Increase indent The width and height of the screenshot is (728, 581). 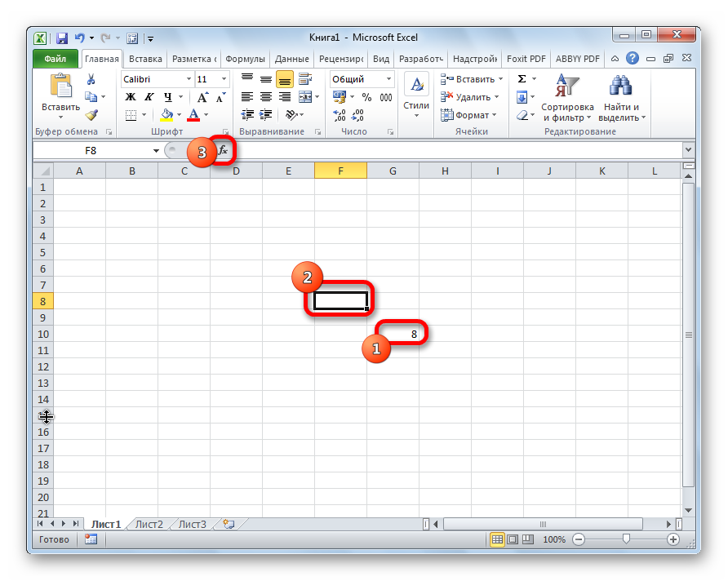tap(265, 114)
